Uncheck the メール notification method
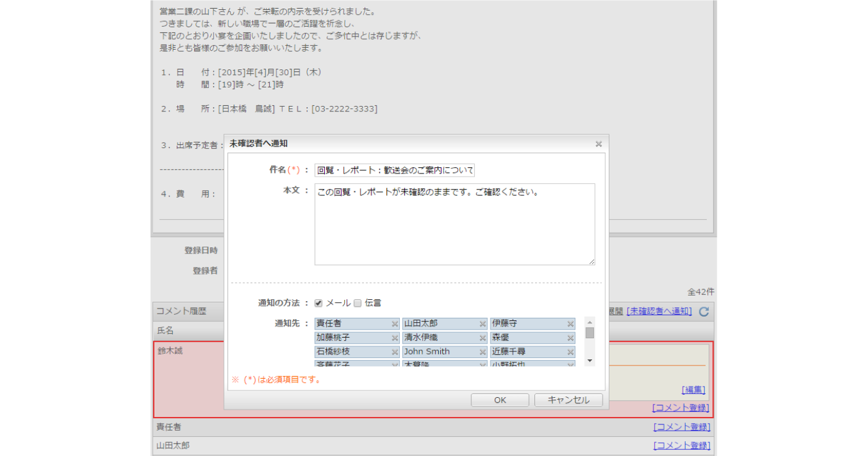868x456 pixels. [x=319, y=303]
